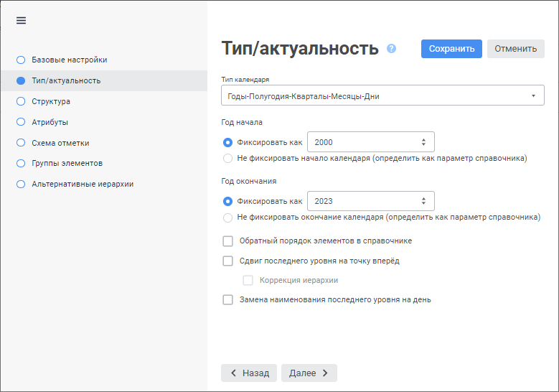Open the Тип календаря dropdown
Screen dimensions: 559x392
click(382, 95)
